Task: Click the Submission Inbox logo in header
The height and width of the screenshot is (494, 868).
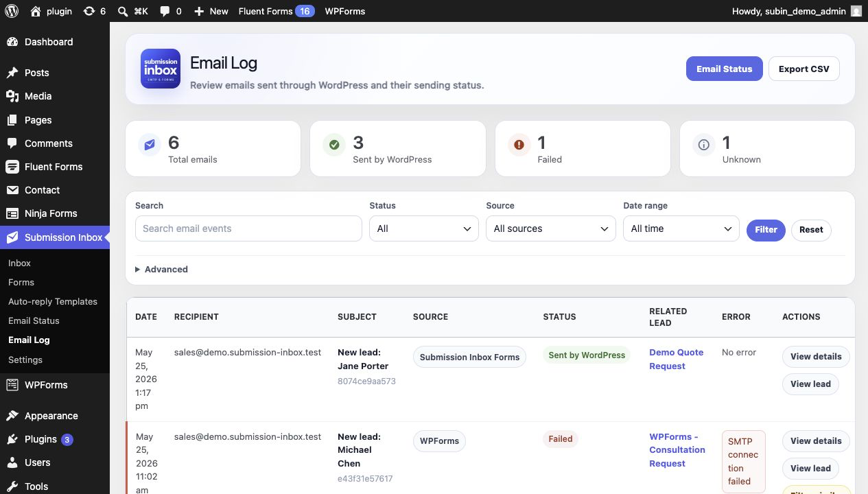Action: [161, 69]
